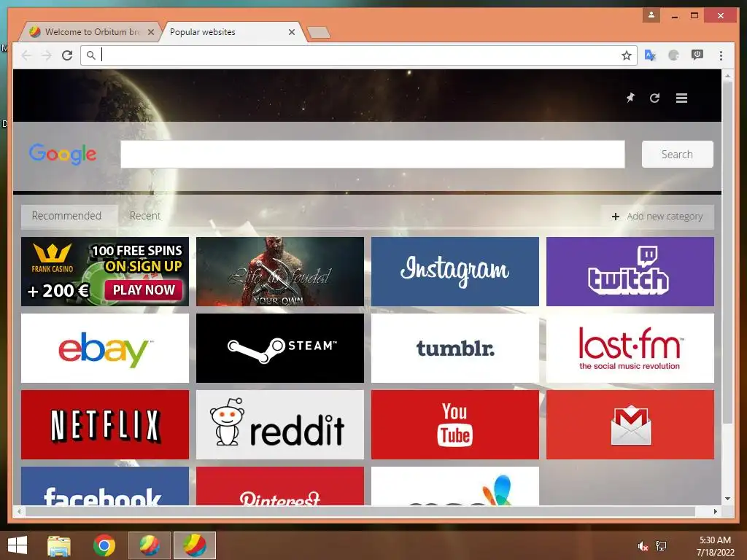Close the Welcome to Orbitum tab
The image size is (747, 560).
[x=151, y=32]
